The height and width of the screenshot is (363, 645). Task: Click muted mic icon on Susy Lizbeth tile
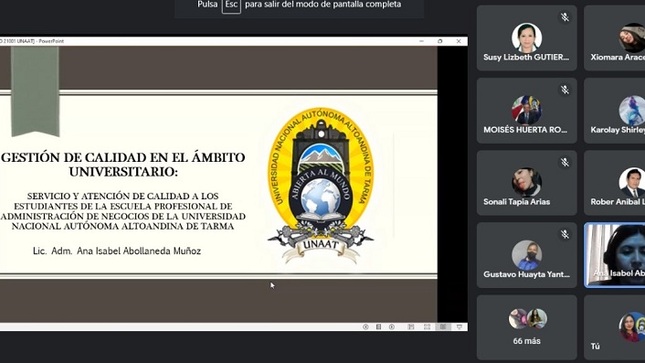(565, 17)
